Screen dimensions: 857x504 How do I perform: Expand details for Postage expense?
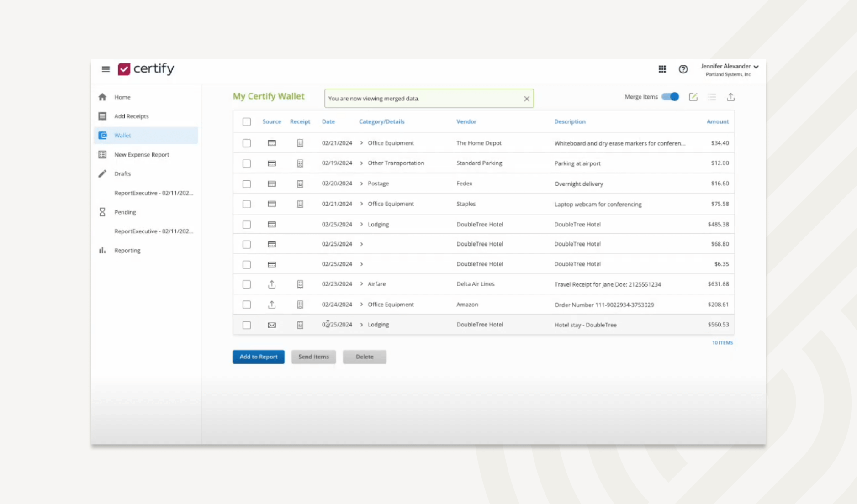pos(361,184)
